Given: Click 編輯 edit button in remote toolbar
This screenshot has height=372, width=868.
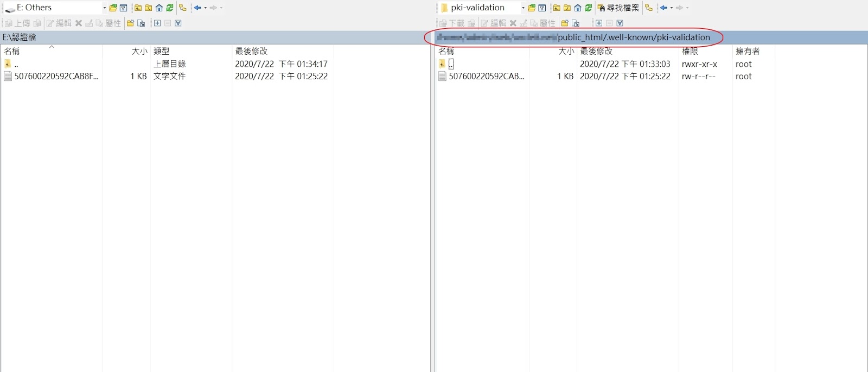Looking at the screenshot, I should tap(493, 23).
